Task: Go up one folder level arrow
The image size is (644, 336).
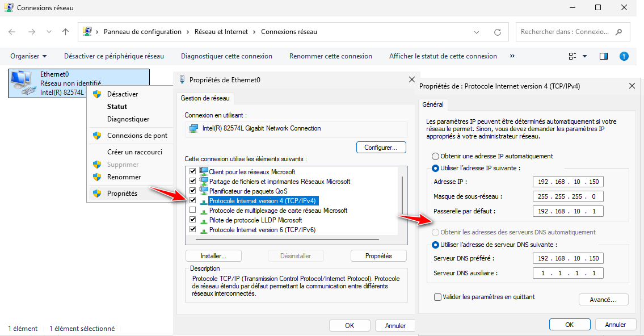Action: click(65, 32)
